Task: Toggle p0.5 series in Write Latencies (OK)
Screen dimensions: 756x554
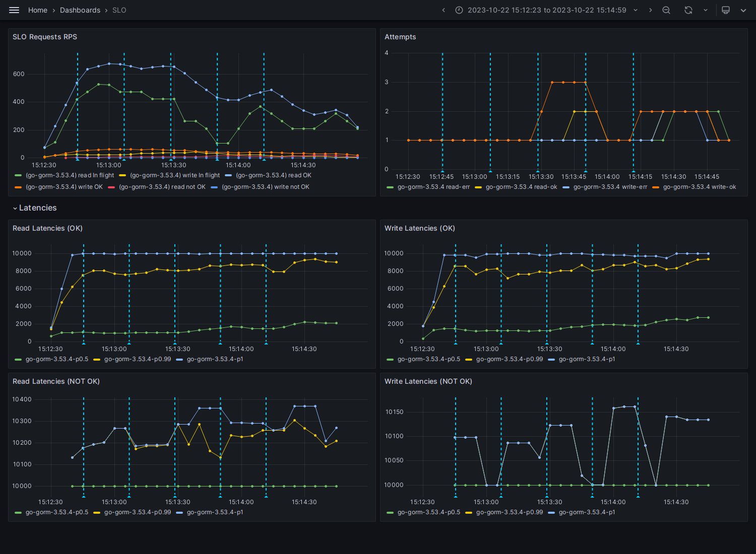Action: coord(429,359)
